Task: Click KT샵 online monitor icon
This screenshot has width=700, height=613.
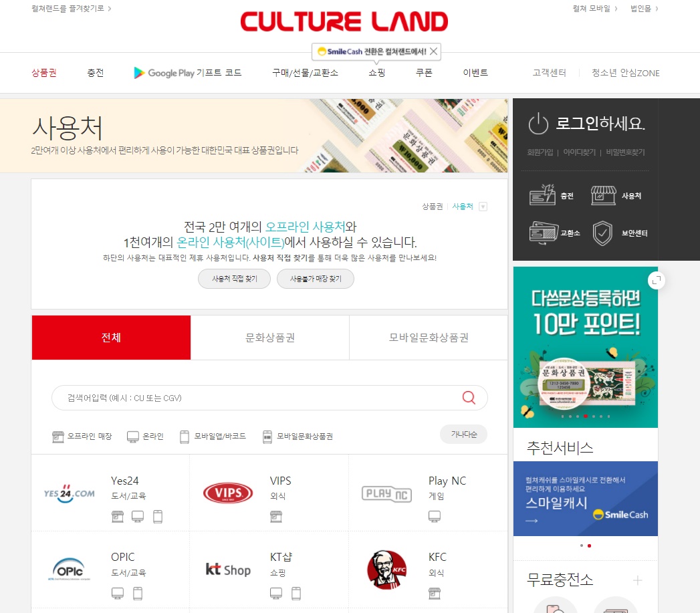Action: 276,594
